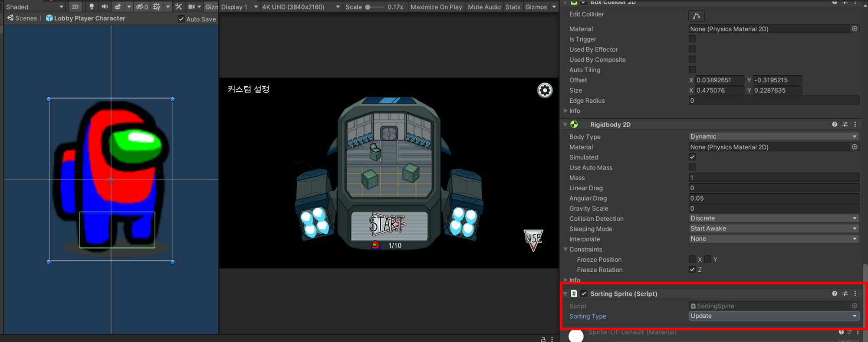Open Gizmos dropdown arrow in Game view
This screenshot has width=868, height=342.
[554, 7]
